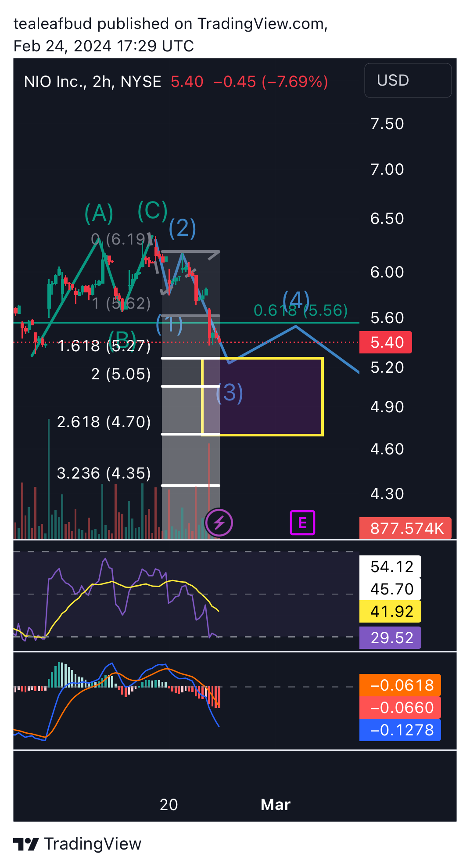Click the blue -0.1278 MACD label
The height and width of the screenshot is (868, 470).
tap(400, 730)
